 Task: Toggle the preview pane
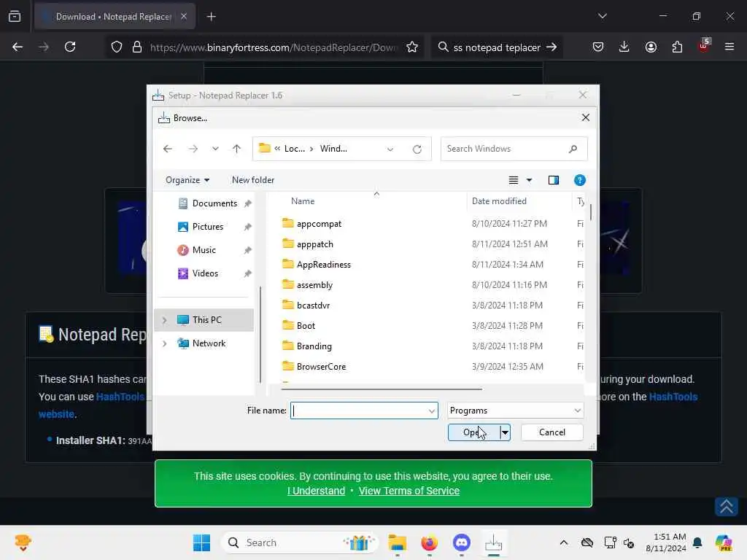[554, 180]
